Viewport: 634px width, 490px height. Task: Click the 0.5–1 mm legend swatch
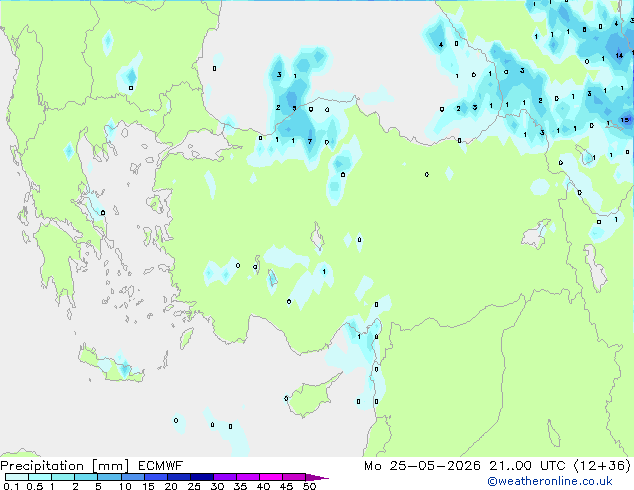pyautogui.click(x=40, y=477)
